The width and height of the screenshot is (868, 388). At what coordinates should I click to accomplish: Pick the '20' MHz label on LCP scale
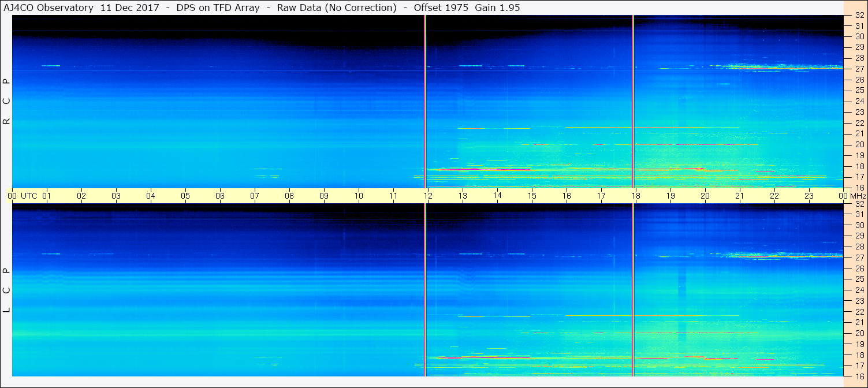[859, 333]
